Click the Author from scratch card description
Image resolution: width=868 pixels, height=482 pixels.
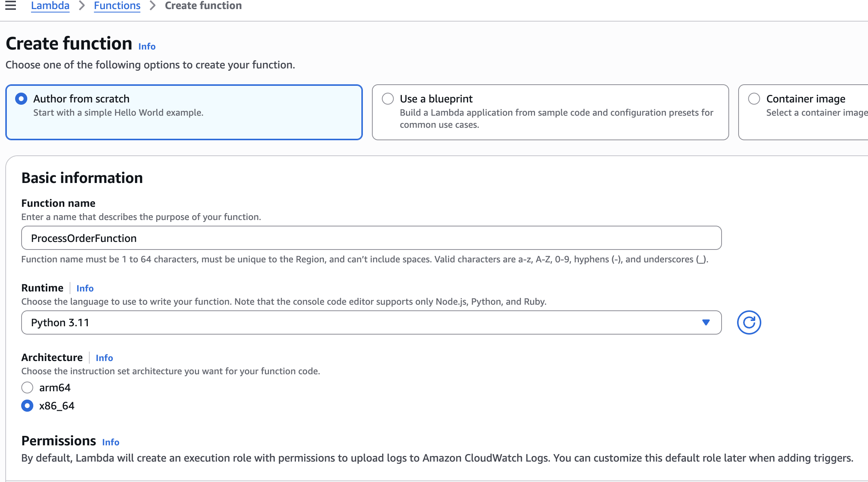coord(118,113)
